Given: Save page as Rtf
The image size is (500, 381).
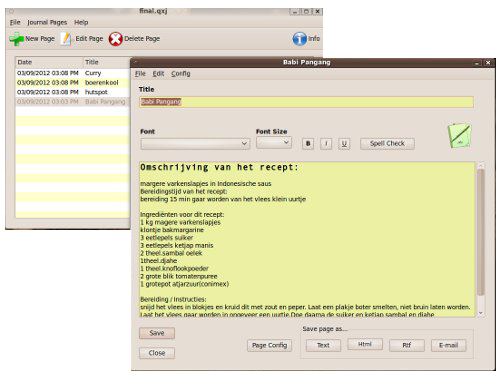Looking at the screenshot, I should tap(407, 345).
